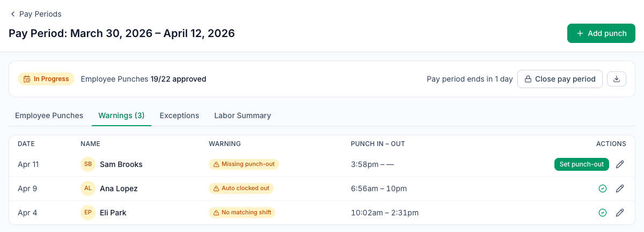Screen dimensions: 644x232
Task: Click the No matching shift warning badge
Action: (x=242, y=213)
